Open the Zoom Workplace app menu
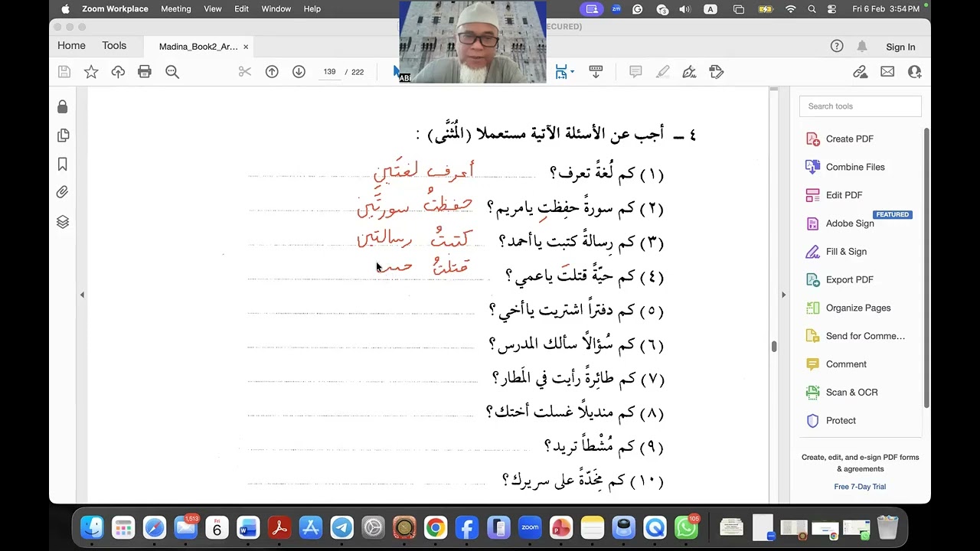980x551 pixels. click(x=115, y=8)
